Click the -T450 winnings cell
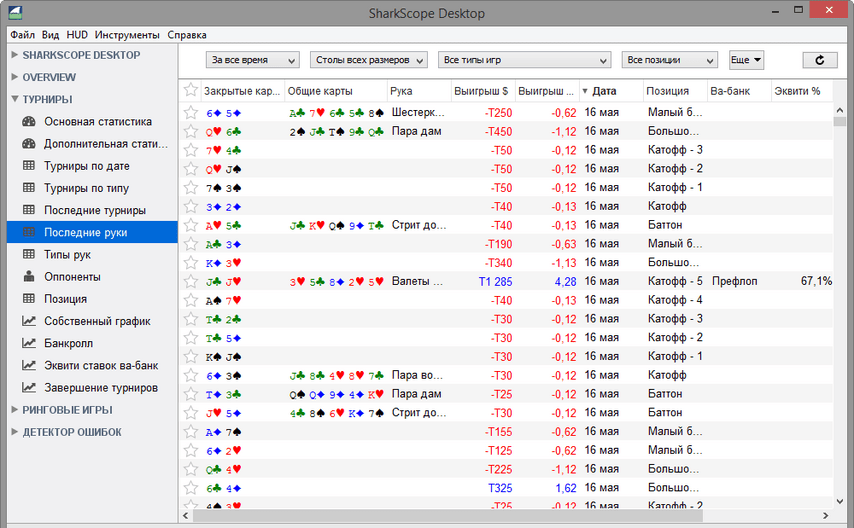Viewport: 854px width, 528px height. pyautogui.click(x=498, y=132)
